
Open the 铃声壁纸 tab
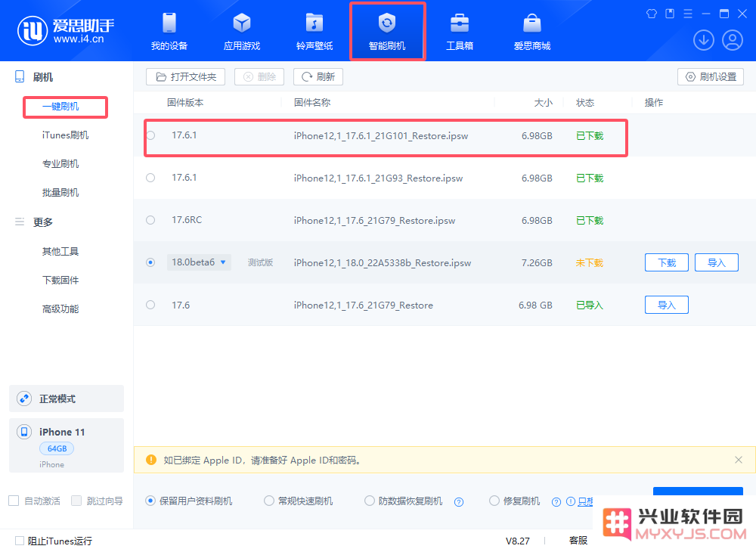pyautogui.click(x=314, y=32)
